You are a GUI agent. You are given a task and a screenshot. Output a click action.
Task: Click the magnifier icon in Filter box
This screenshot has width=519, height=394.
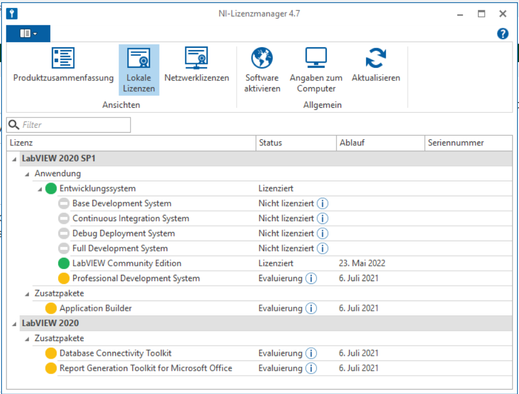14,125
